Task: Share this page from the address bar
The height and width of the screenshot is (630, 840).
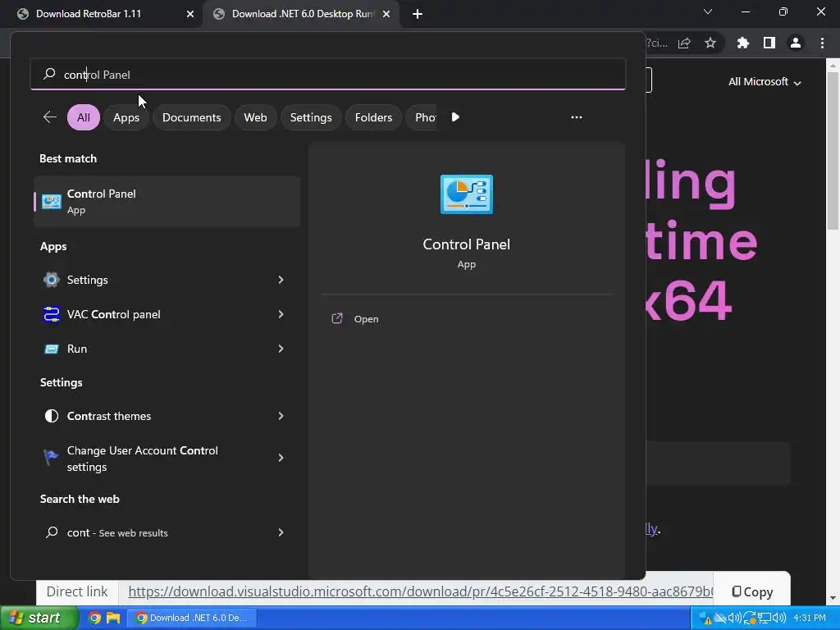Action: (684, 43)
